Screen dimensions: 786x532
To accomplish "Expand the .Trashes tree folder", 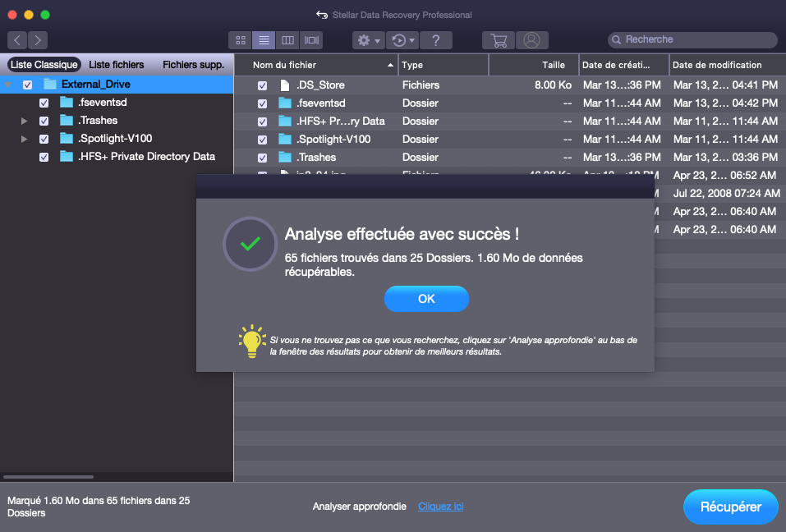I will click(24, 121).
